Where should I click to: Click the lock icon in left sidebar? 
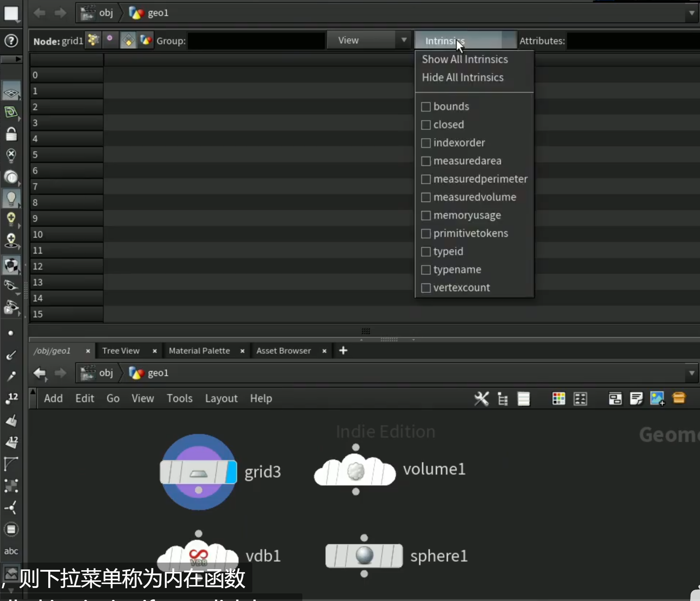[11, 134]
